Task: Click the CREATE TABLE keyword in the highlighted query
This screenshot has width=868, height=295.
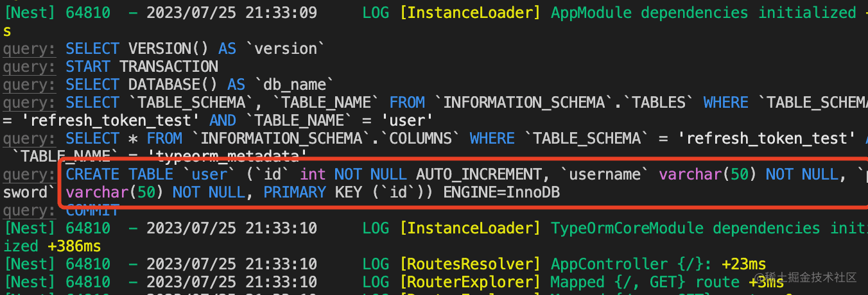Action: (119, 174)
